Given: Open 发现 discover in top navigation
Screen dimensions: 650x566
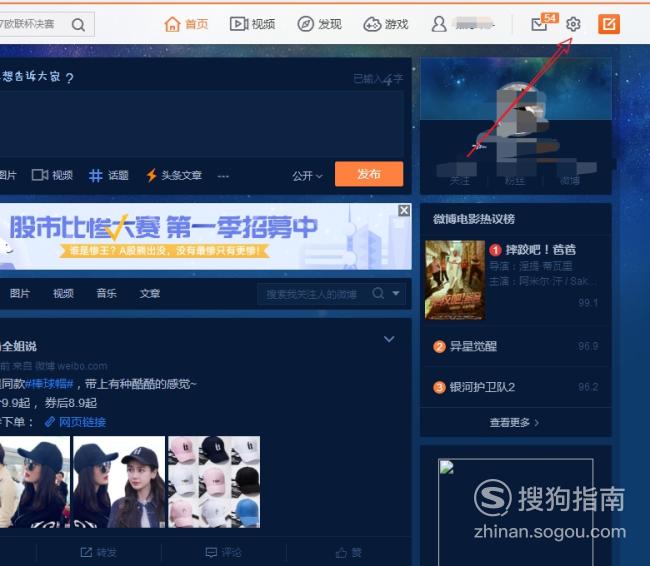Looking at the screenshot, I should click(x=319, y=24).
